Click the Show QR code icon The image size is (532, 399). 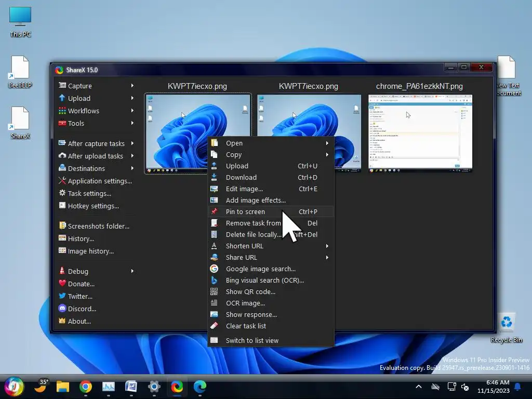point(214,291)
